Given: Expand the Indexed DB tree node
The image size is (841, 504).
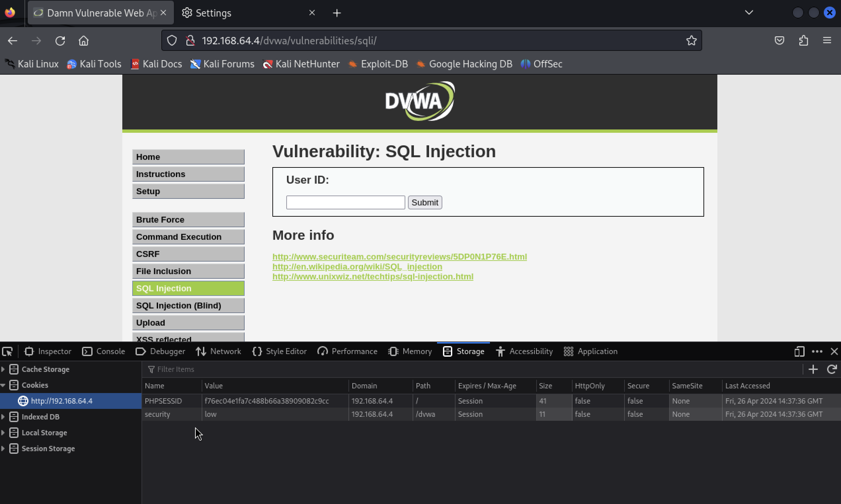Looking at the screenshot, I should (3, 417).
